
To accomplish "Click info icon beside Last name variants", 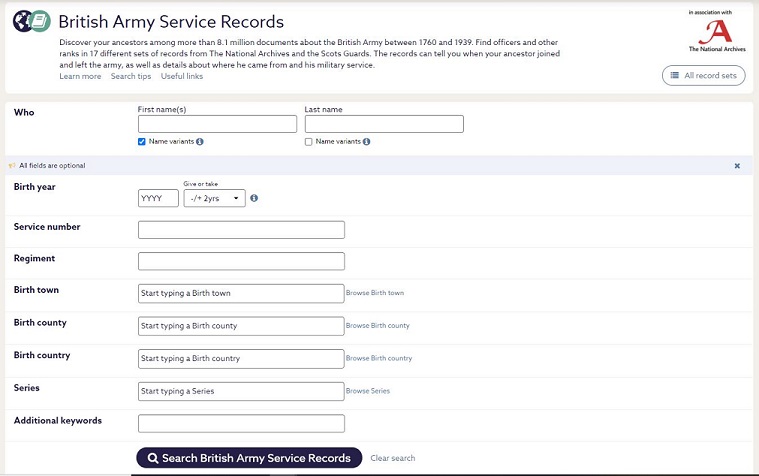I will [366, 141].
